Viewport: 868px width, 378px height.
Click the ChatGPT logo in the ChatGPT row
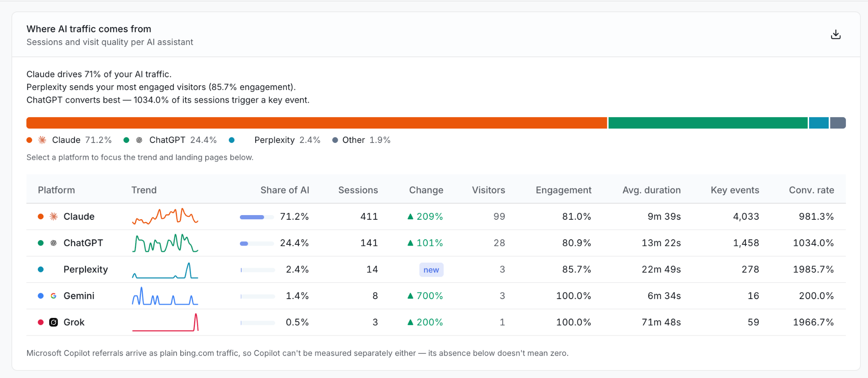pos(53,243)
